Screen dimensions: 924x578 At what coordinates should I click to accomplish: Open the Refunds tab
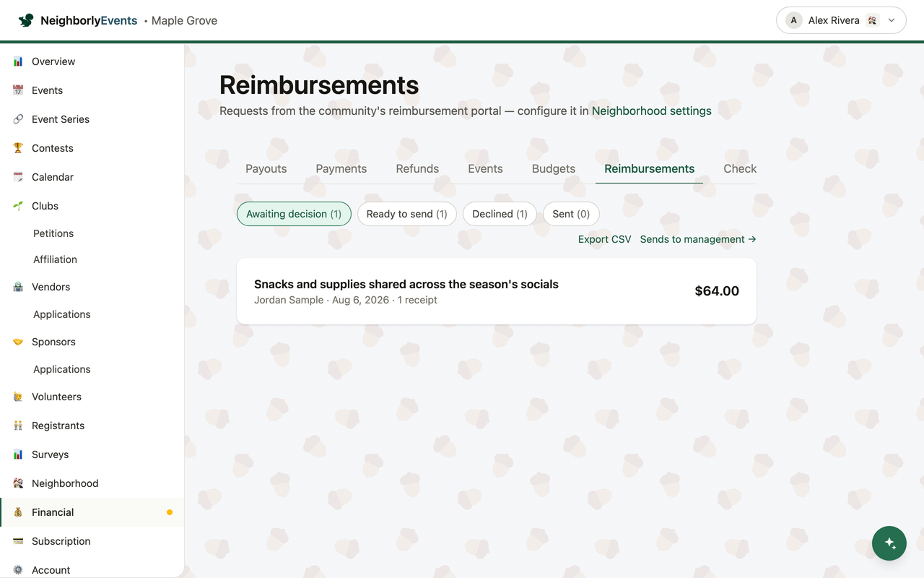coord(417,168)
